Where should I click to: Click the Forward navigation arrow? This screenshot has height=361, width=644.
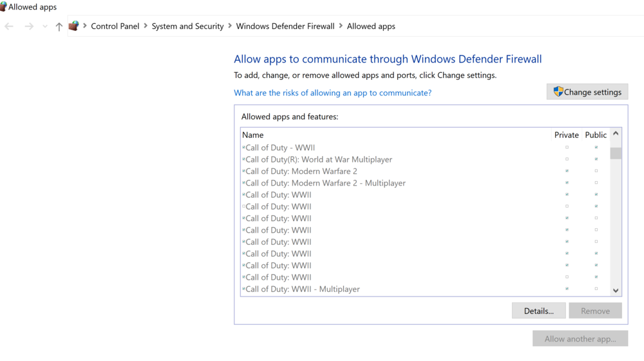pos(29,26)
